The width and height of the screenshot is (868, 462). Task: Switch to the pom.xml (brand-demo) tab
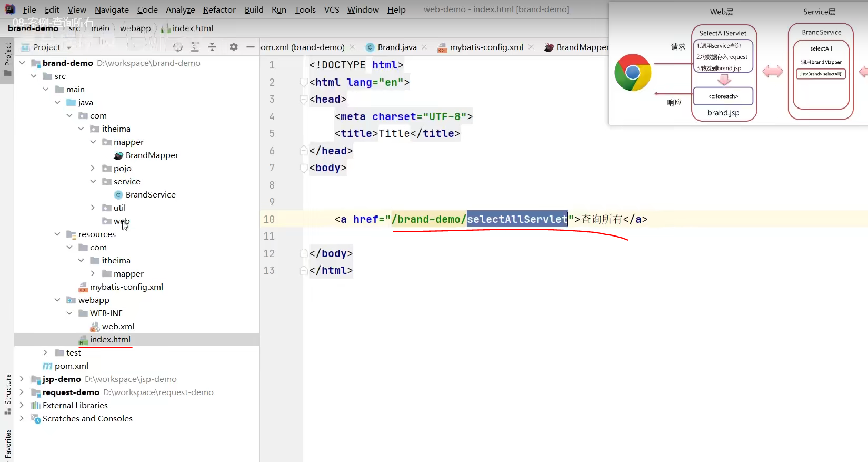pos(303,47)
